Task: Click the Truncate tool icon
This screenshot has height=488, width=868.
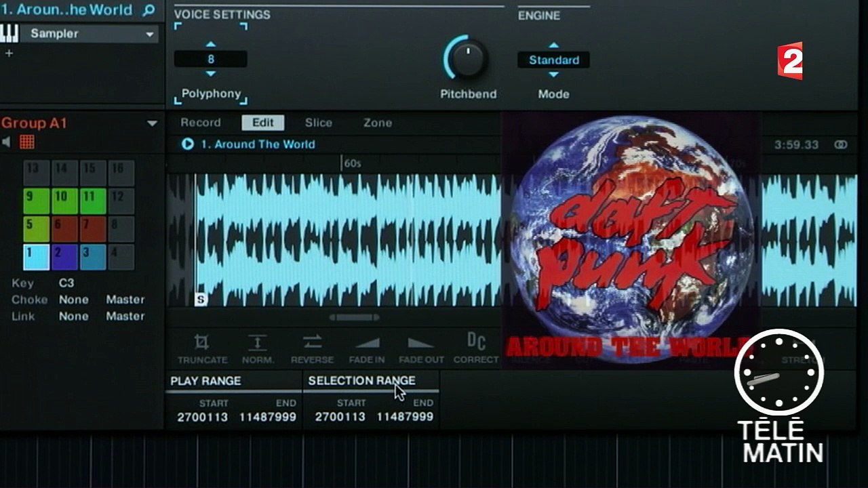Action: click(202, 341)
